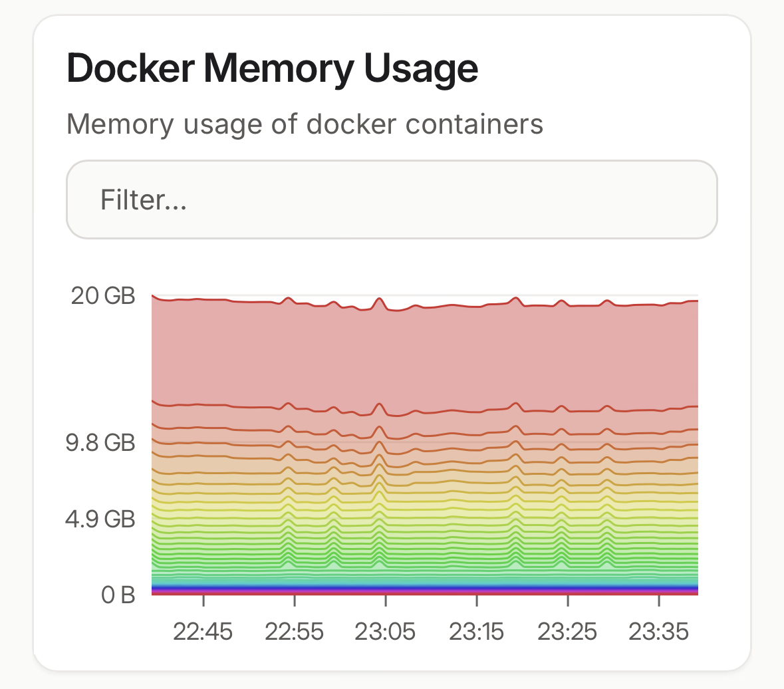Image resolution: width=784 pixels, height=689 pixels.
Task: Select the 23:05 time label
Action: 385,631
